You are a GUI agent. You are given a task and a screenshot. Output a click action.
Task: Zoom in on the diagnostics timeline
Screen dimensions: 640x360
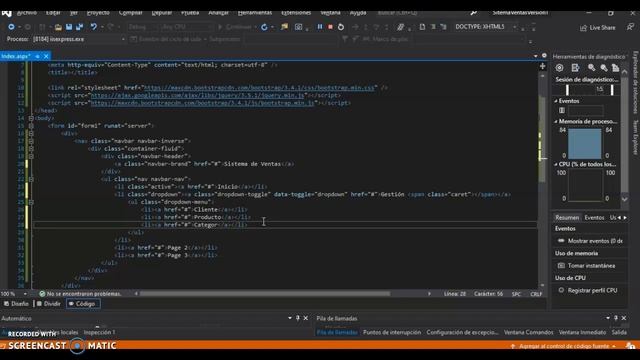pos(591,68)
